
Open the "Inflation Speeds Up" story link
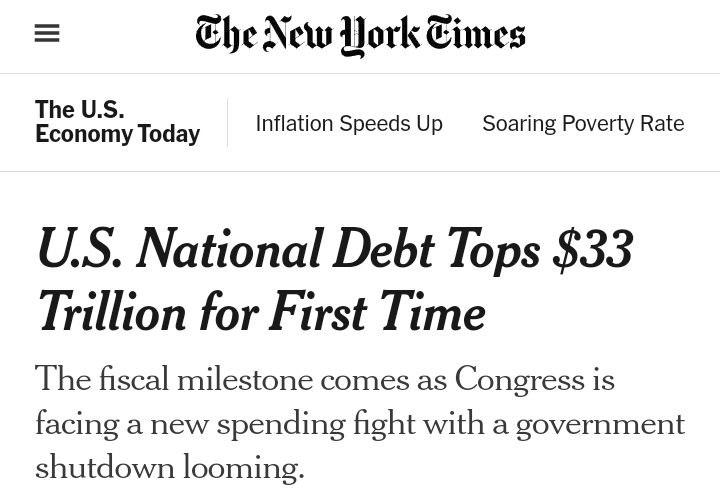coord(349,124)
